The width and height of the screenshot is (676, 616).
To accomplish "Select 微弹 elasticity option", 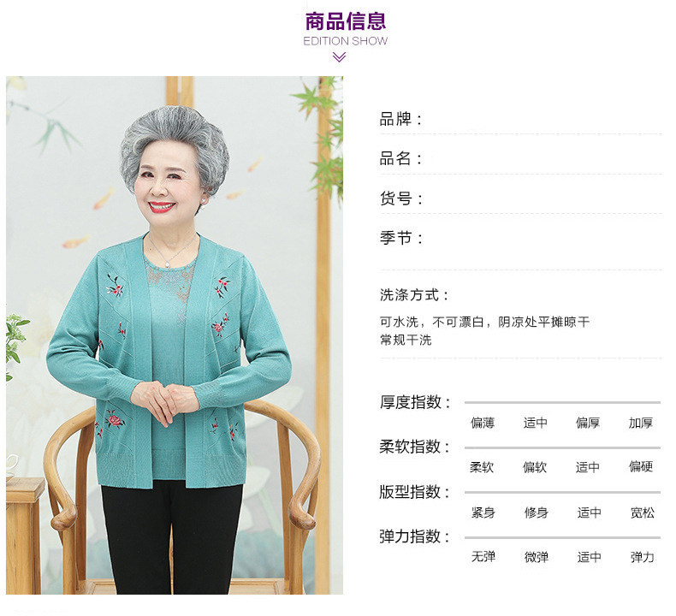I will (537, 557).
